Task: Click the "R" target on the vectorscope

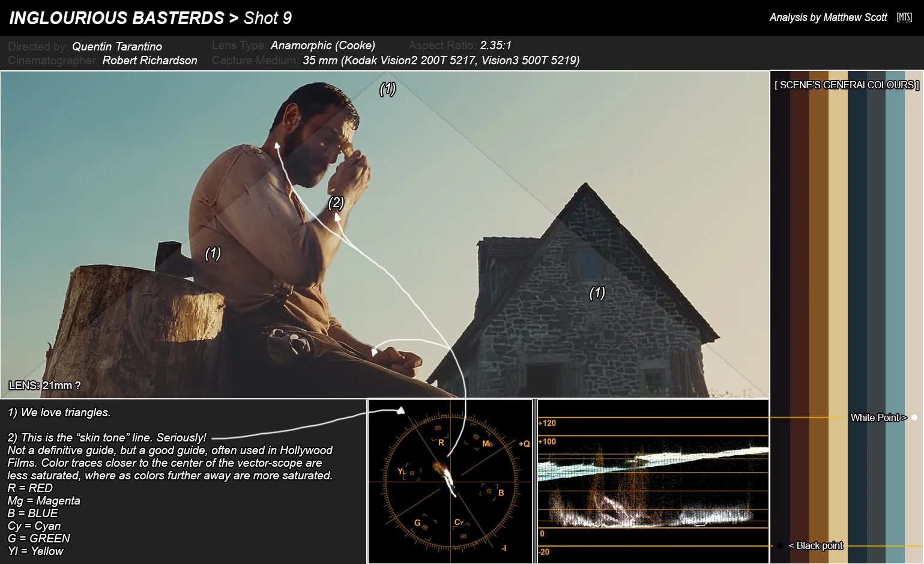Action: pos(441,442)
